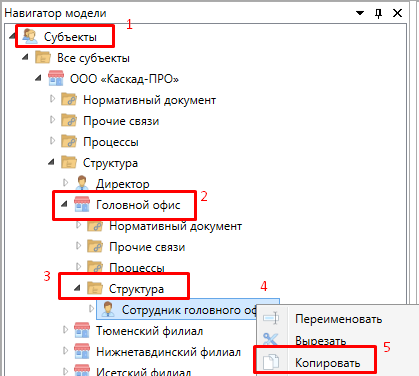Collapse the ООО «Каскад-ПРО» node
The height and width of the screenshot is (376, 419).
[38, 78]
